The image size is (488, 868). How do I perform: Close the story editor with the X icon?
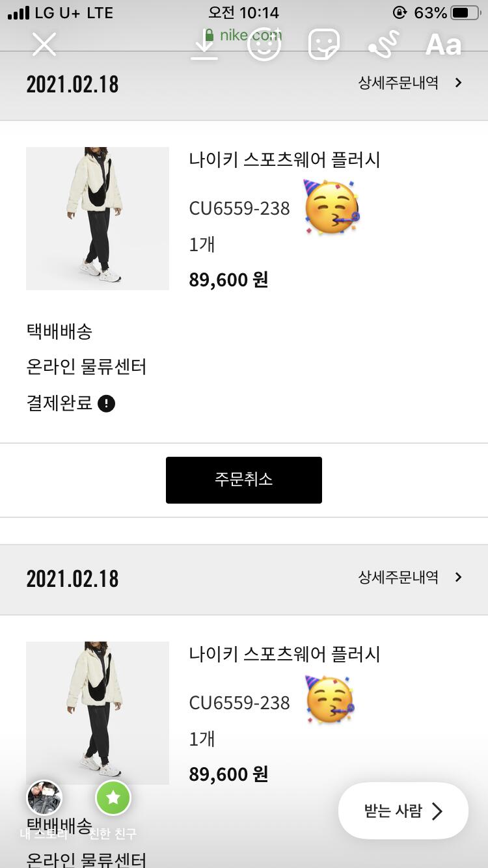pos(44,44)
